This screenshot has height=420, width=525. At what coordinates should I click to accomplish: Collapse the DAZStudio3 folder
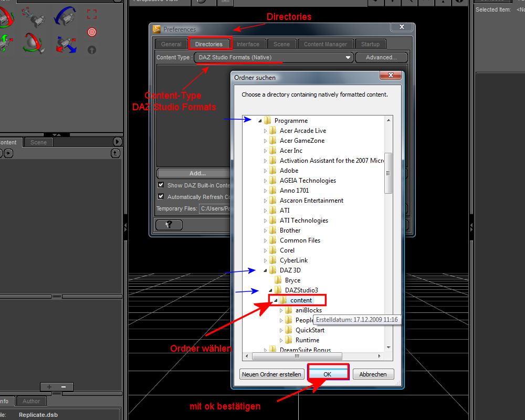270,290
